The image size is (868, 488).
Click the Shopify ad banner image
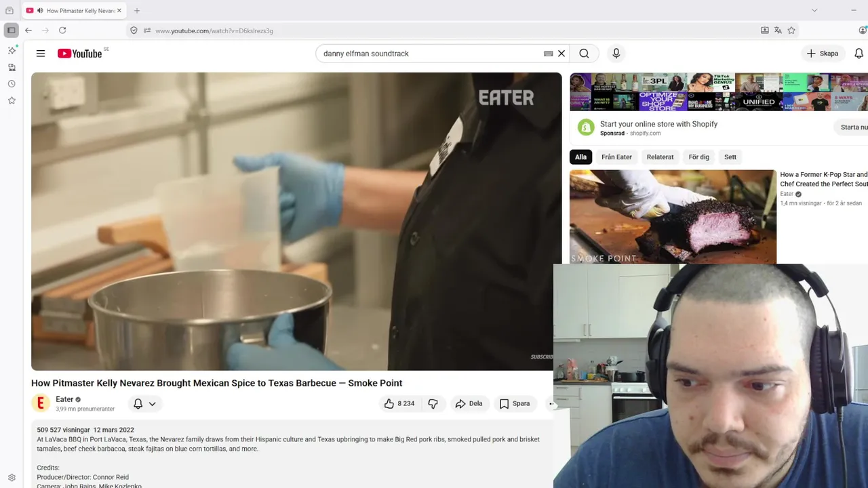[719, 92]
